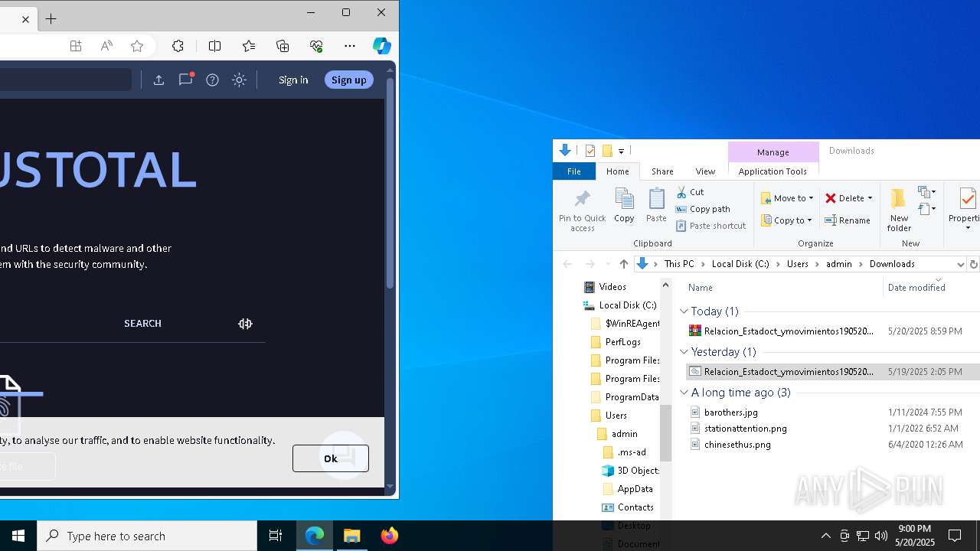Select Videos in navigation pane

click(612, 287)
